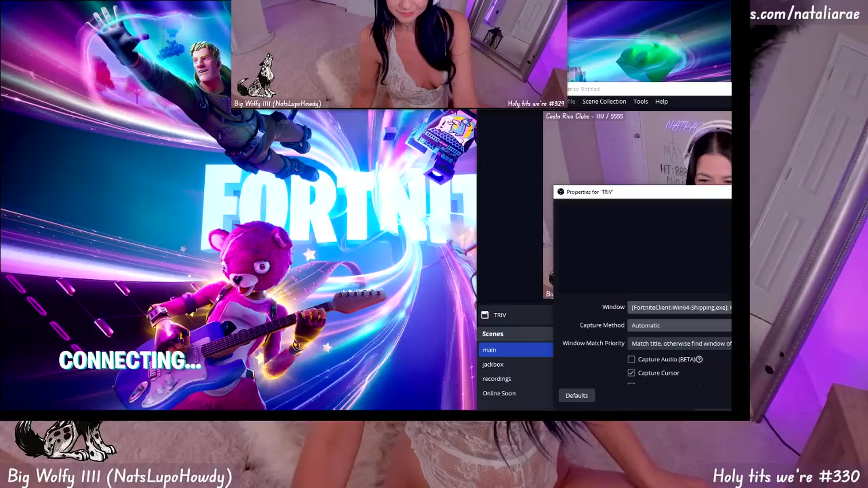The height and width of the screenshot is (488, 868).
Task: Switch to the jackbox scene
Action: pyautogui.click(x=516, y=364)
